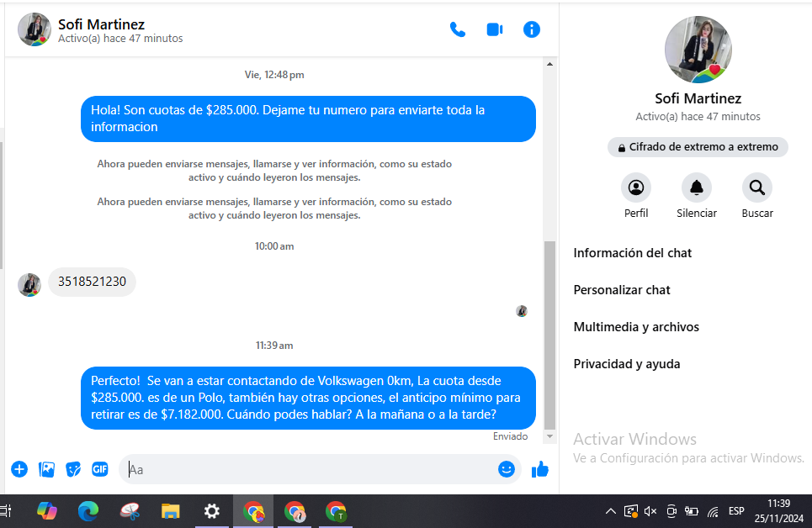812x528 pixels.
Task: Open the emoji picker in message box
Action: click(506, 469)
